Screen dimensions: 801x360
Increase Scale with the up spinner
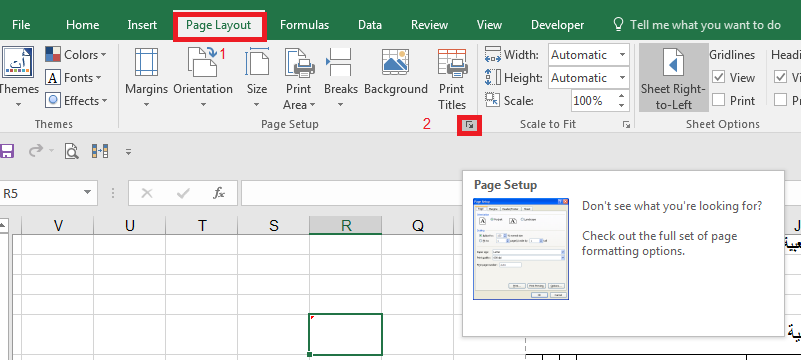[621, 96]
